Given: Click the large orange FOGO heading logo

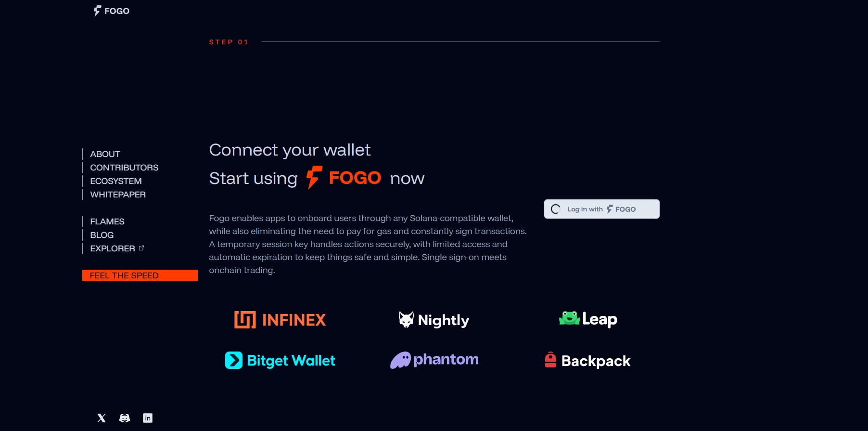Looking at the screenshot, I should pyautogui.click(x=344, y=178).
